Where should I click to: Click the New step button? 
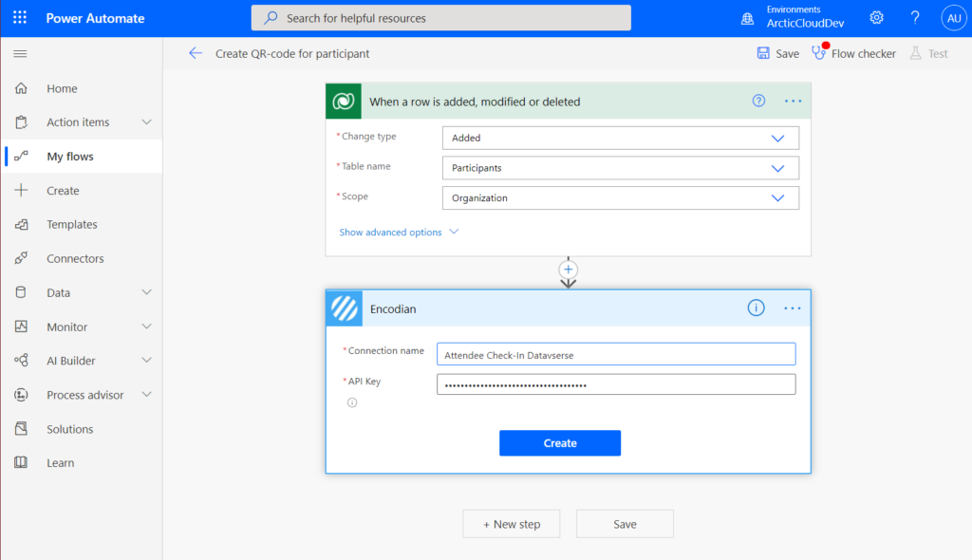pyautogui.click(x=512, y=524)
